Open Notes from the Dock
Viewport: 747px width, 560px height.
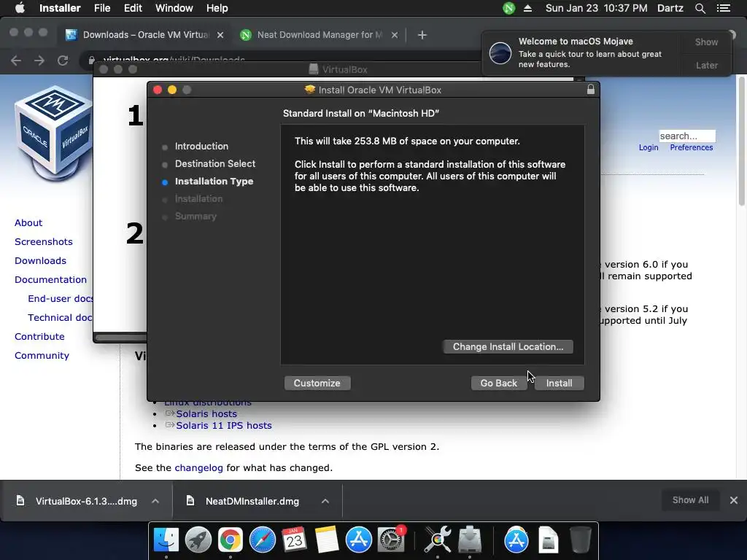(x=326, y=540)
